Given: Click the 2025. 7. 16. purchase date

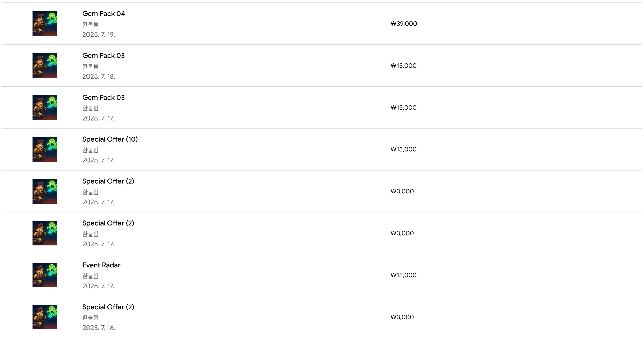Looking at the screenshot, I should tap(99, 328).
